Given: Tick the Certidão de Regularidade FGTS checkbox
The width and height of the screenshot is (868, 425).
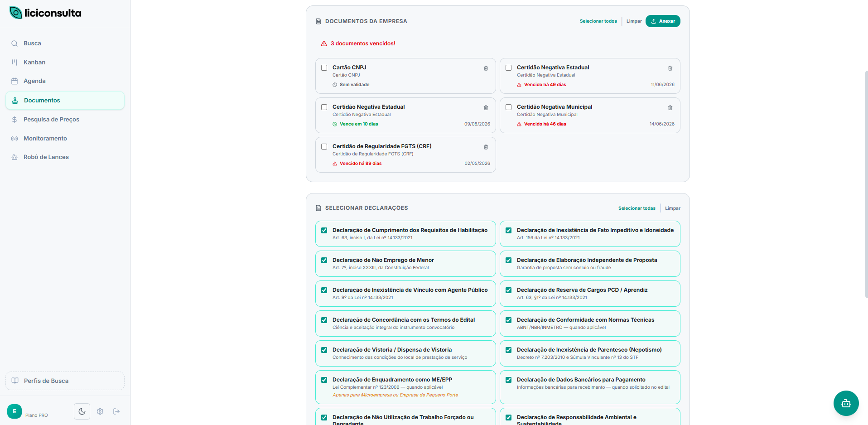Looking at the screenshot, I should (x=324, y=146).
